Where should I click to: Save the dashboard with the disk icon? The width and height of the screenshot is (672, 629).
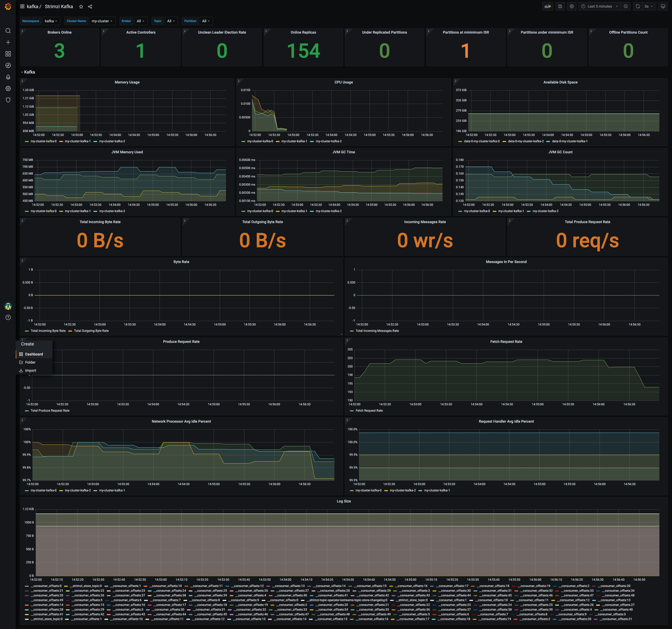click(560, 6)
